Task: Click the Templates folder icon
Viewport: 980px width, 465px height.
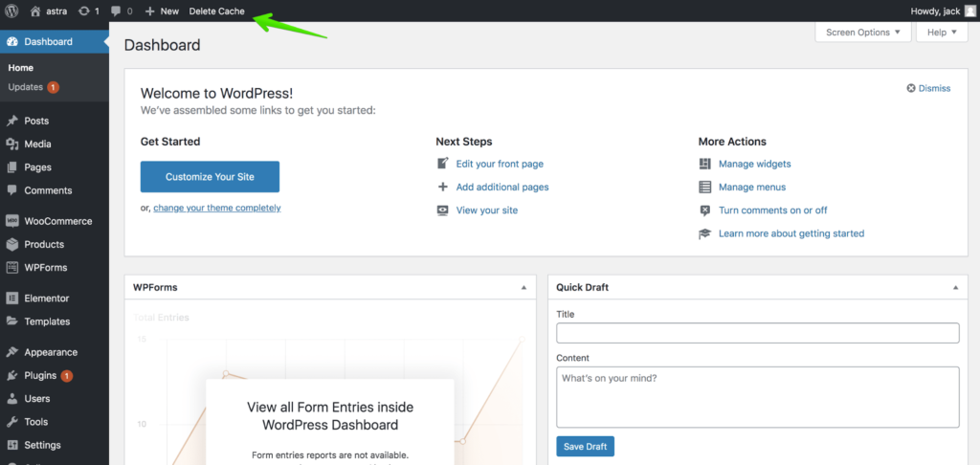Action: pyautogui.click(x=11, y=321)
